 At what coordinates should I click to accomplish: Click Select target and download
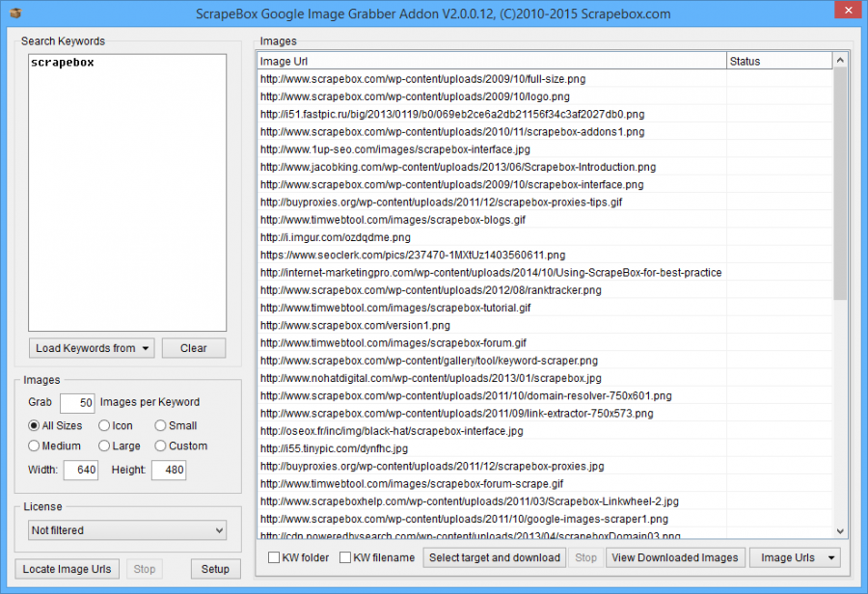click(x=494, y=557)
